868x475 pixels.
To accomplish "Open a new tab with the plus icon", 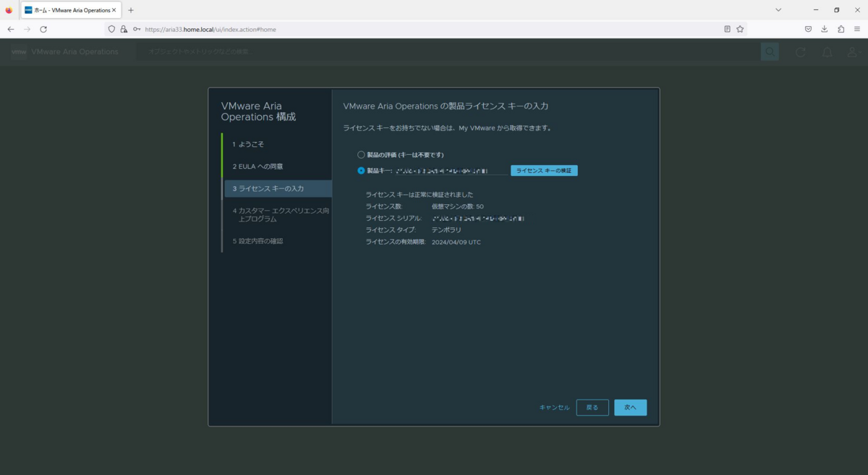I will (131, 10).
